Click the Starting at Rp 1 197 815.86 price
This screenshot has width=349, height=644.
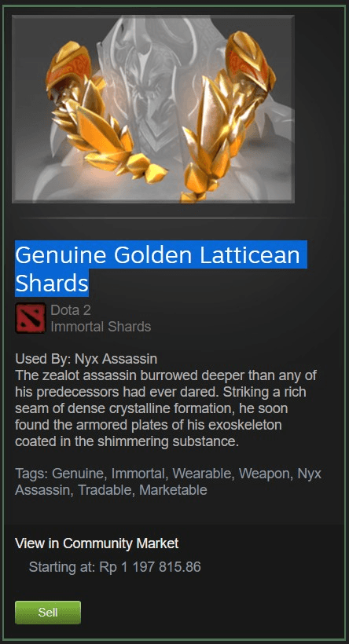click(115, 567)
